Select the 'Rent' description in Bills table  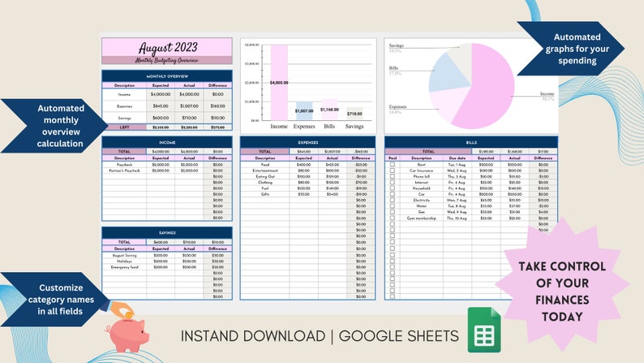[421, 164]
